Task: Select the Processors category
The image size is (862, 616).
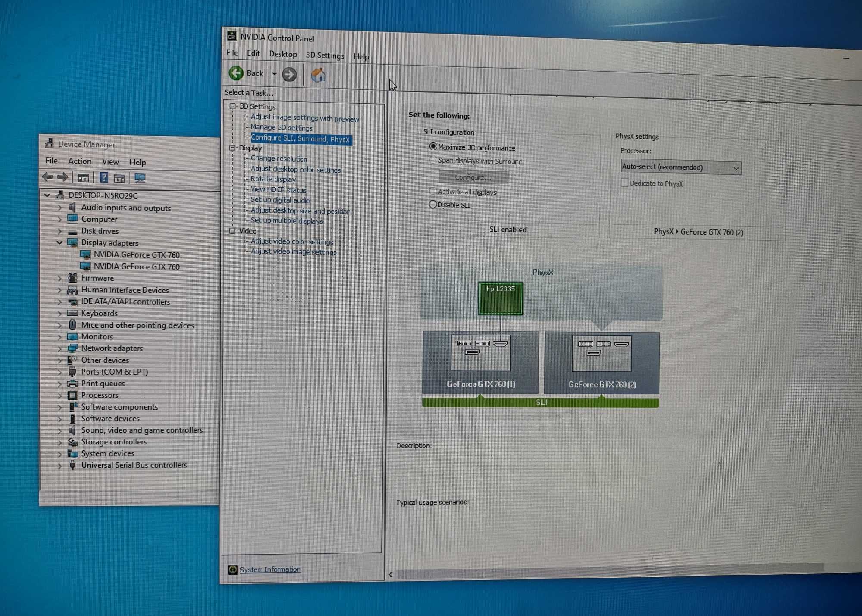Action: click(100, 395)
